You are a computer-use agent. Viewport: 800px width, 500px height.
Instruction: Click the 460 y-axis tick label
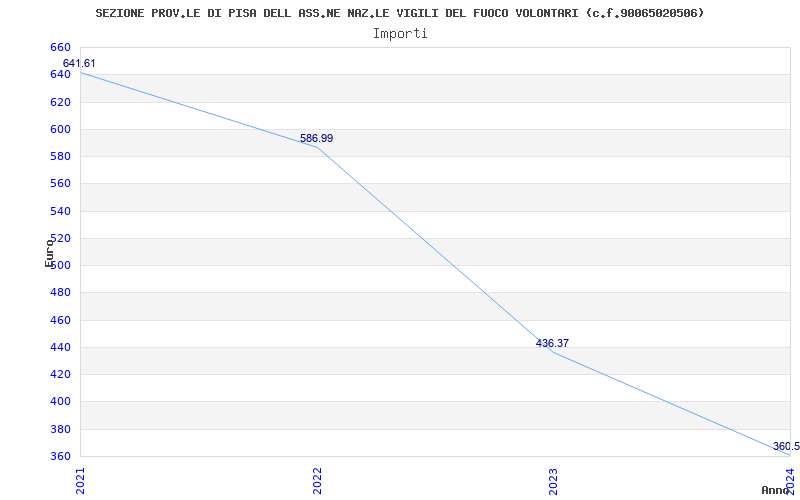[60, 320]
